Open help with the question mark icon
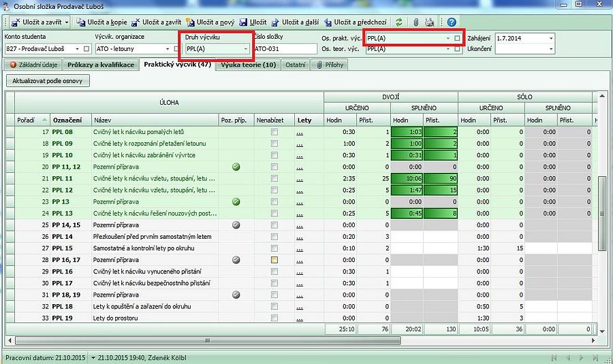613x364 pixels. point(452,22)
